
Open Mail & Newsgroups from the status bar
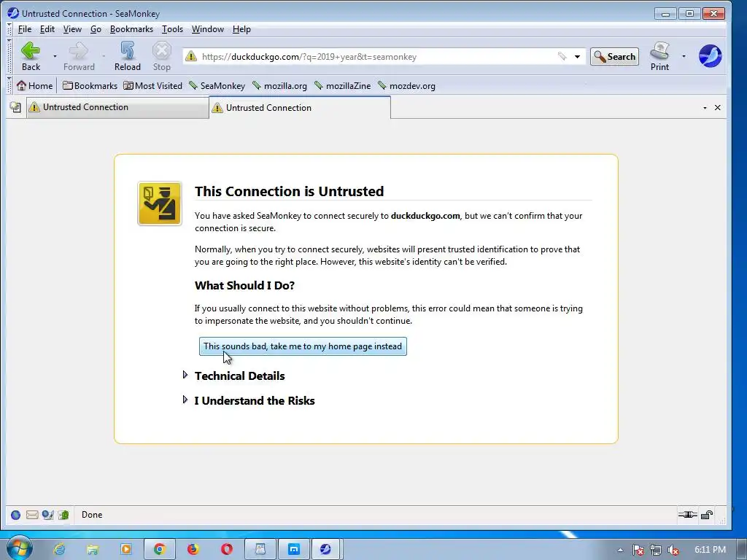(32, 515)
